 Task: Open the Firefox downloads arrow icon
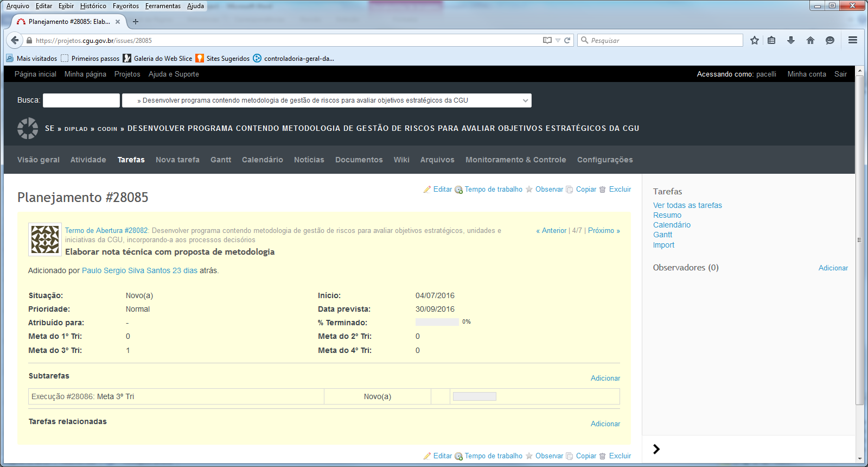[791, 40]
